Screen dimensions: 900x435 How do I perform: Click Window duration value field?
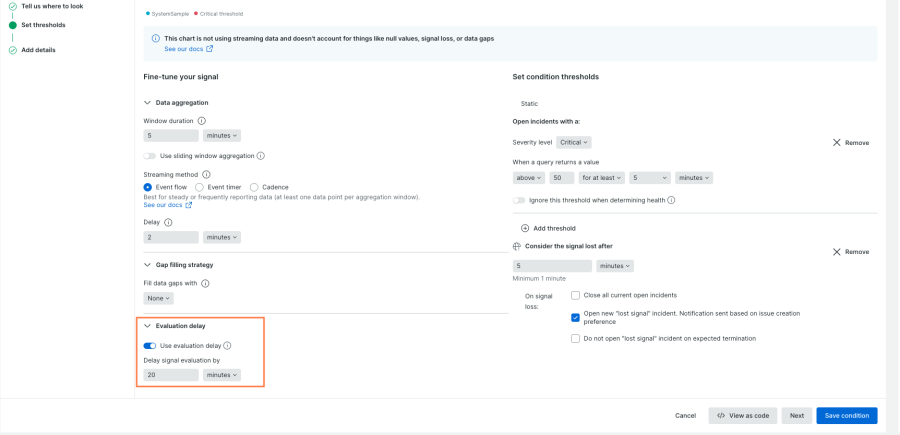point(171,135)
